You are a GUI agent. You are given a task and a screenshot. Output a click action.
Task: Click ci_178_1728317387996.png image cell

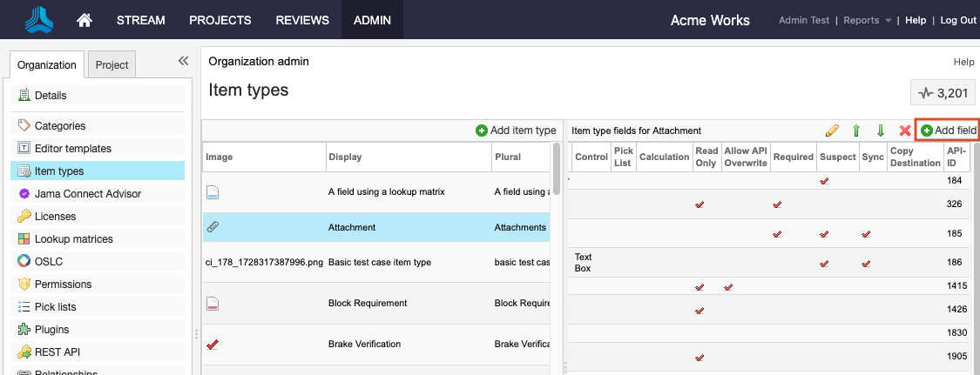point(264,262)
